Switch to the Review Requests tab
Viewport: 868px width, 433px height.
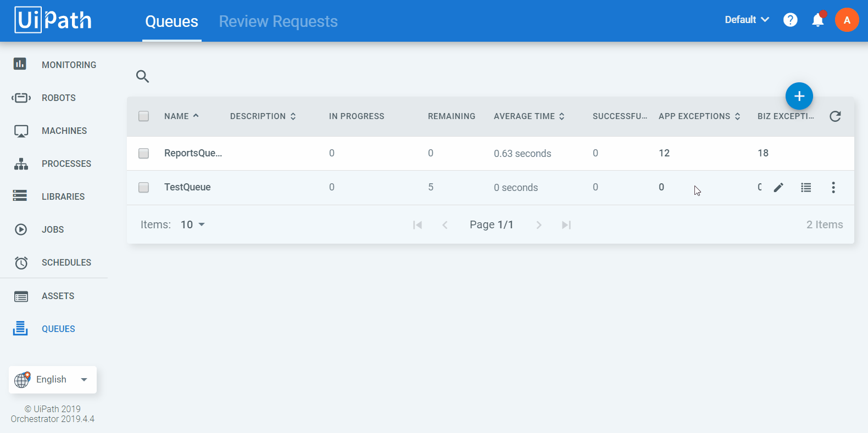click(279, 21)
